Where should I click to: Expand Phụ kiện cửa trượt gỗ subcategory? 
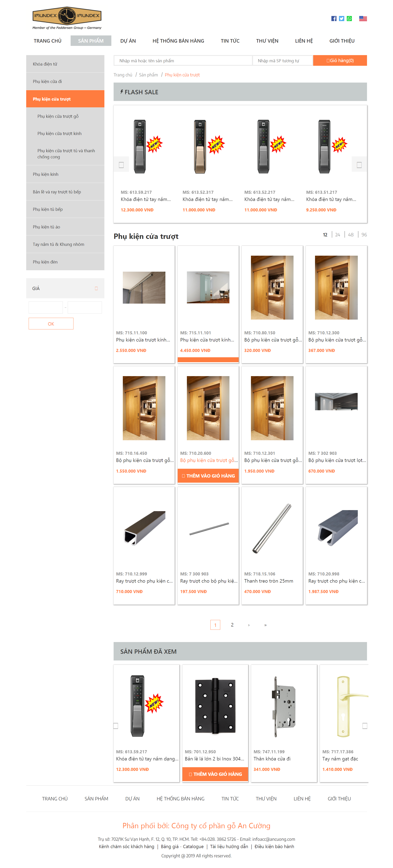tap(58, 116)
